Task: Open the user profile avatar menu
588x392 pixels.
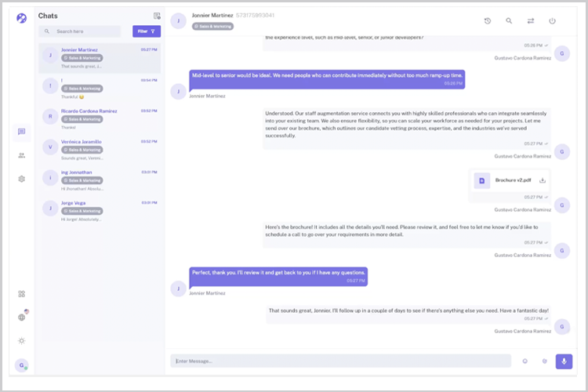Action: [22, 365]
